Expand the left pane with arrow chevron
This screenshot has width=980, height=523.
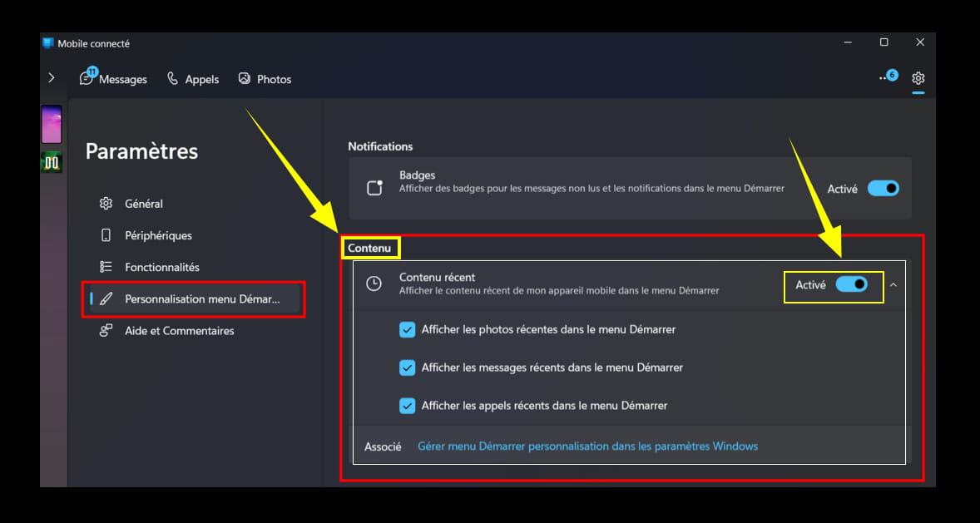(52, 77)
